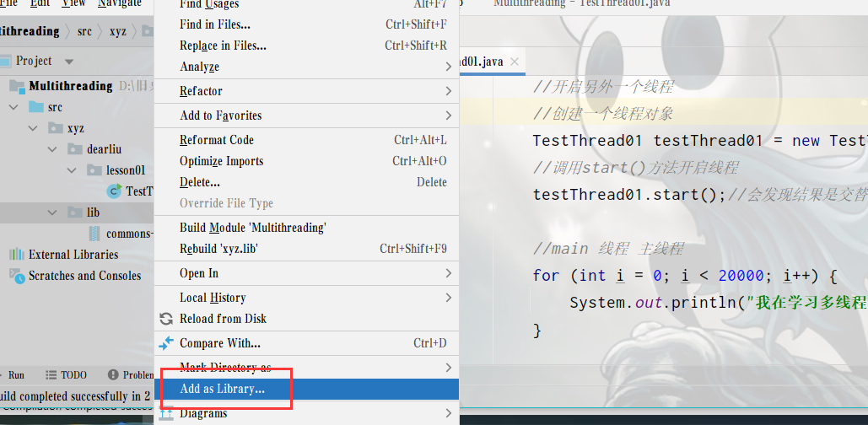Choose Rebuild 'xyz.lib'

pos(306,249)
